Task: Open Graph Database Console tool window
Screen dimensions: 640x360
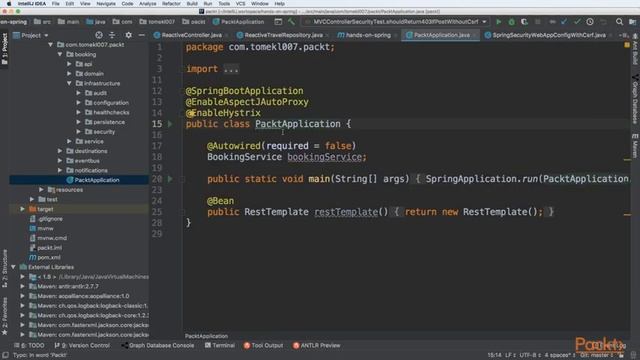Action: point(158,345)
